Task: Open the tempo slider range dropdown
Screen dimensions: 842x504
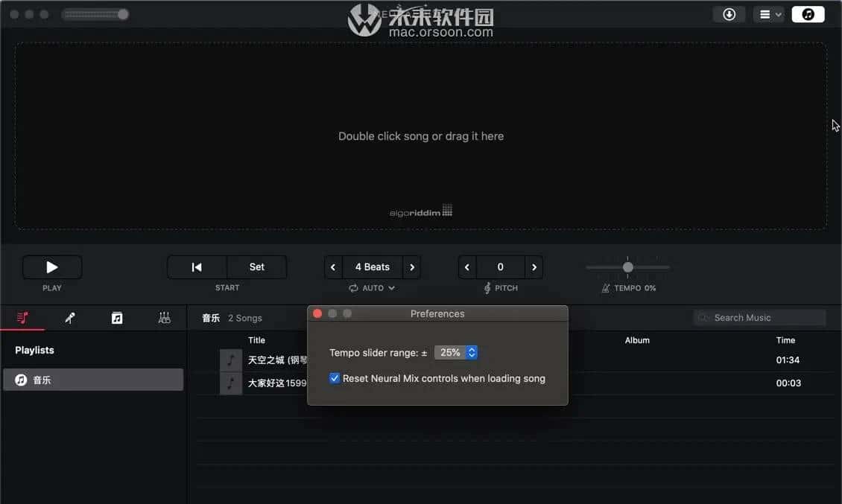Action: tap(456, 352)
